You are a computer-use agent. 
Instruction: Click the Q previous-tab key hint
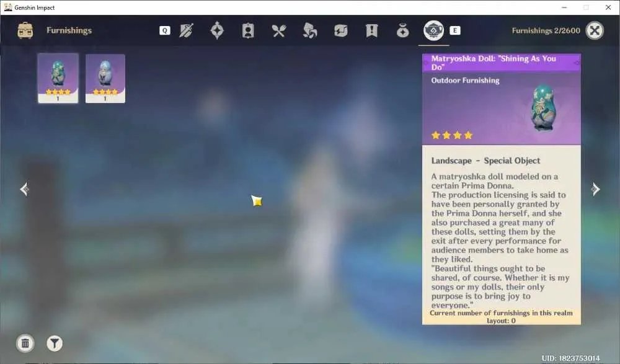click(165, 30)
